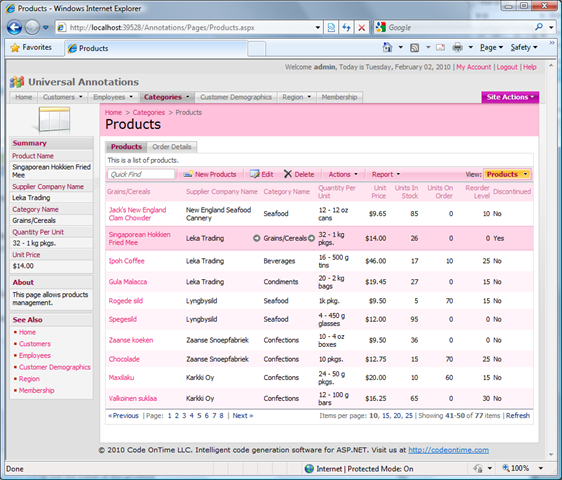Click the Help link
562x480 pixels.
(x=529, y=67)
